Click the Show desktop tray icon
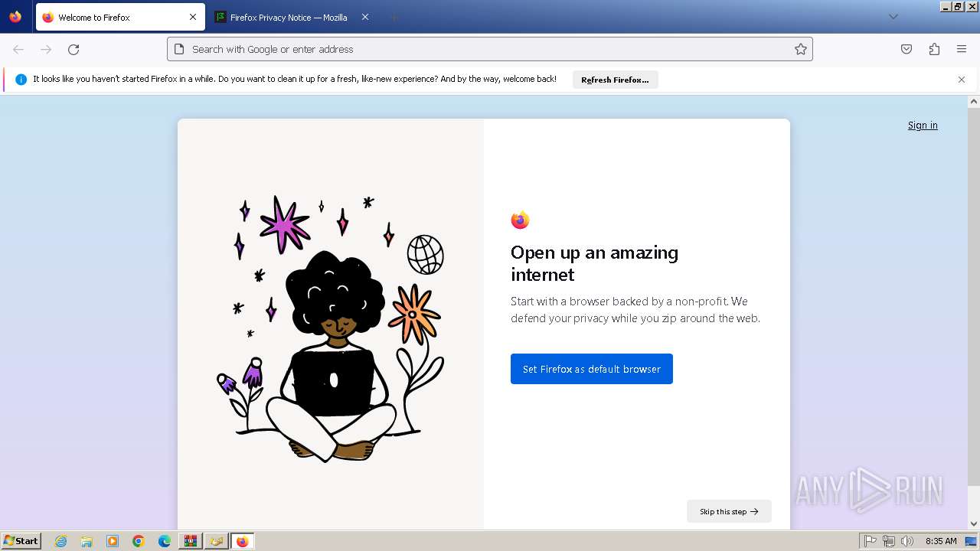980x551 pixels. tap(972, 541)
